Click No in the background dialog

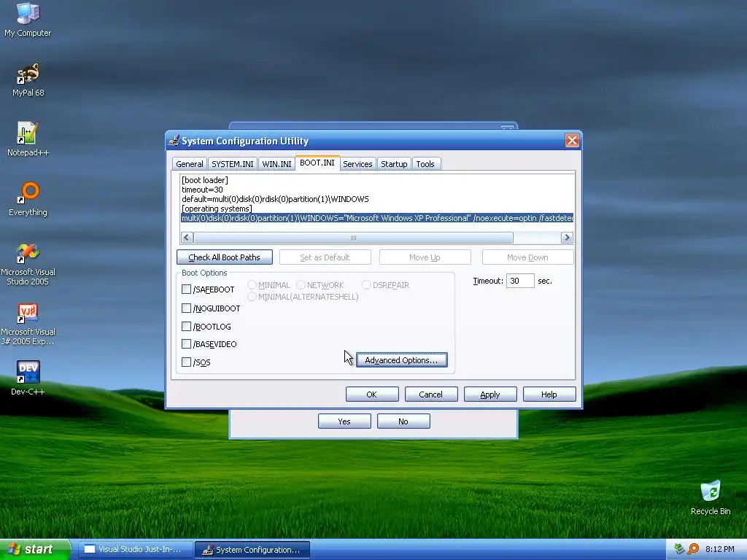(x=403, y=421)
